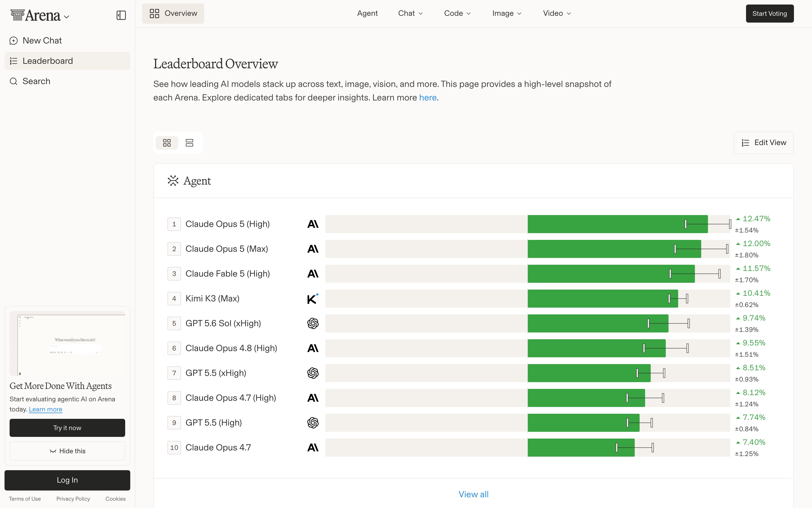Click the 10.41% score value
812x508 pixels.
[x=756, y=293]
